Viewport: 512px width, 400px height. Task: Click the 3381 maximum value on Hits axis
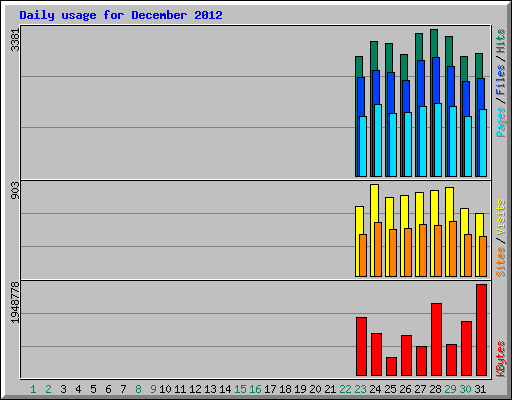[15, 40]
